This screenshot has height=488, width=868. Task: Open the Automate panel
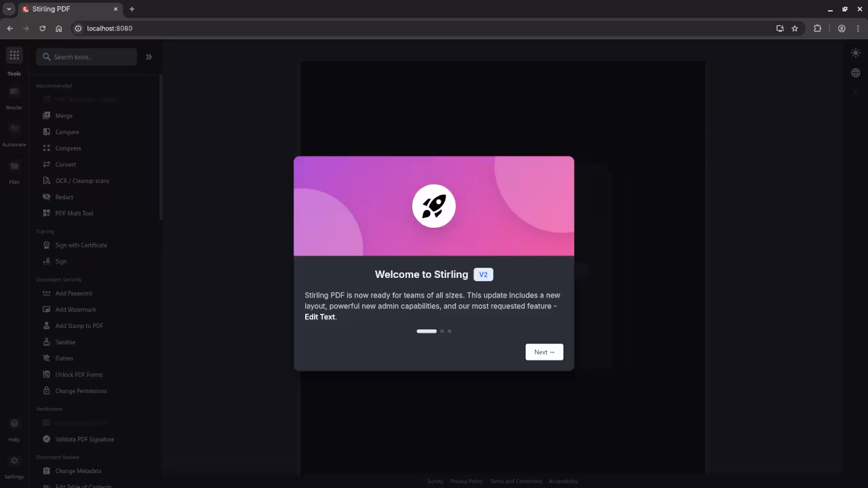pos(14,129)
